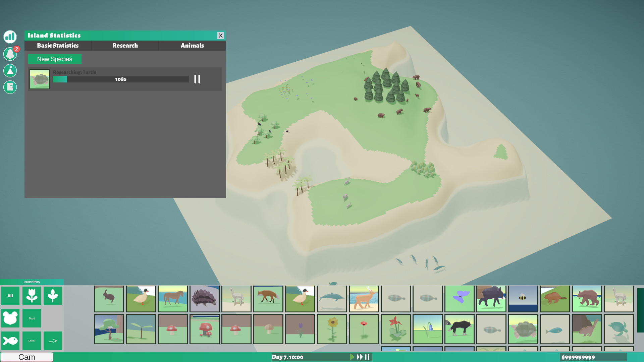This screenshot has width=644, height=362.
Task: Open the island statistics chart icon
Action: coord(10,37)
